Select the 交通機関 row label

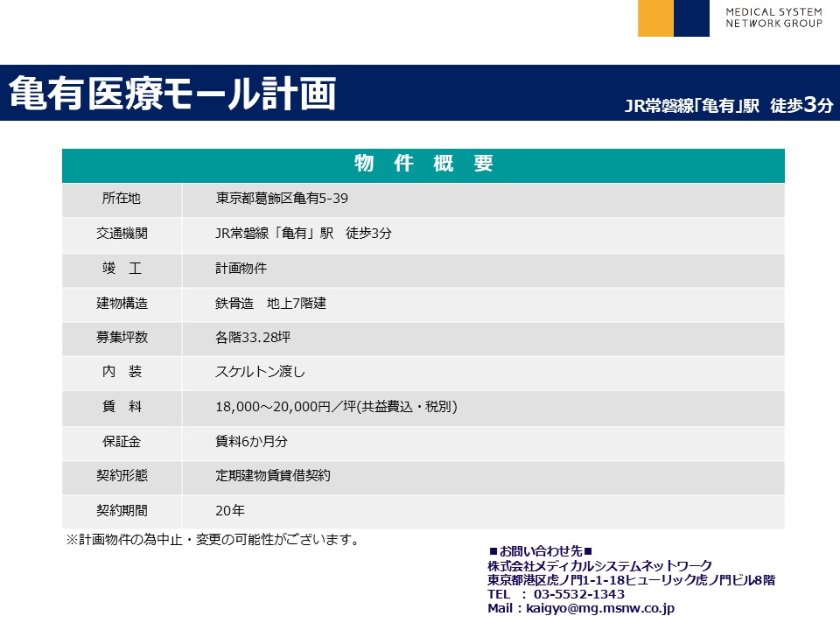(x=122, y=234)
